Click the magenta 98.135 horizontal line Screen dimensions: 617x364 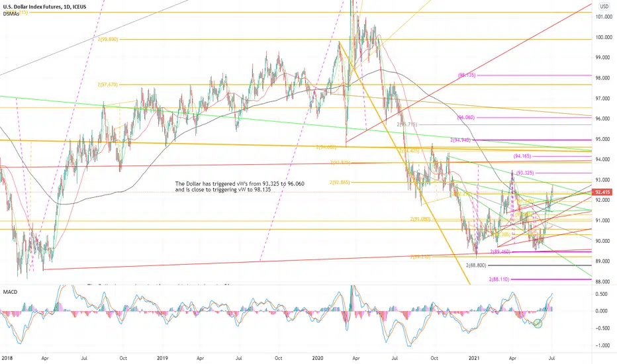pos(534,75)
